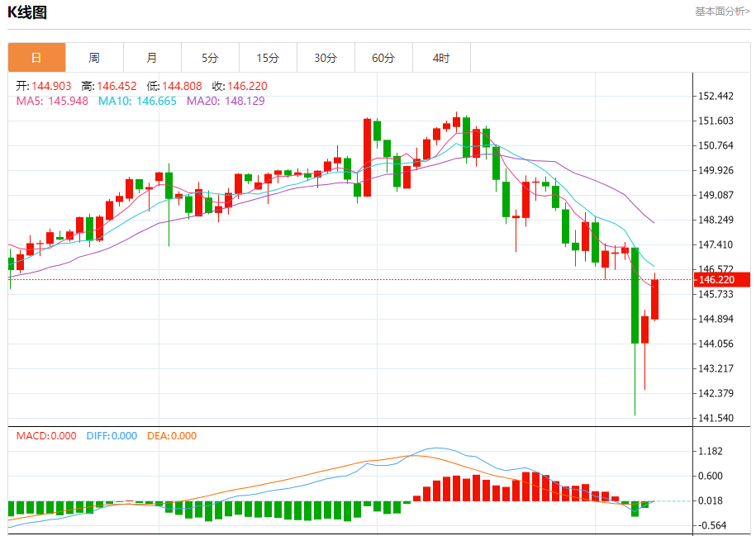This screenshot has width=756, height=536.
Task: Open the 15分 interval tab
Action: [268, 58]
